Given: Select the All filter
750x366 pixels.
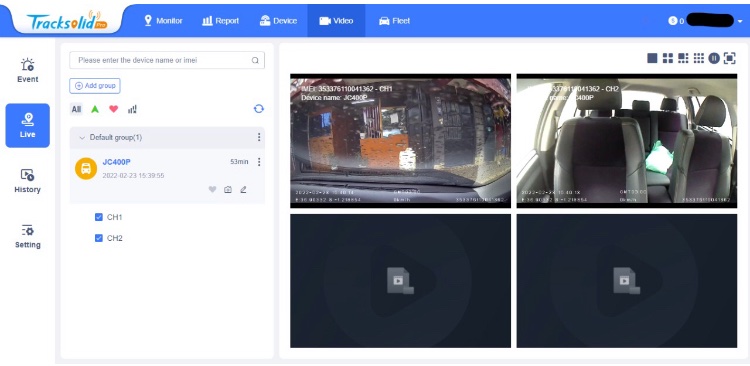Looking at the screenshot, I should [76, 109].
